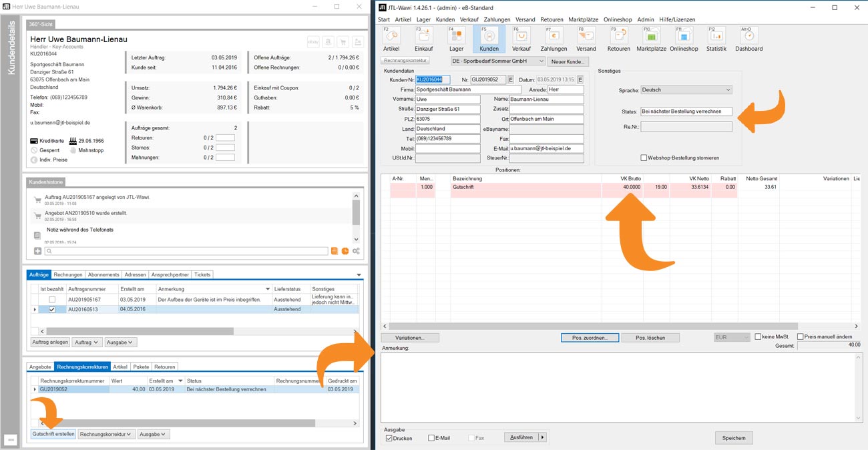
Task: Click the plus icon in Kundenhistorie
Action: (x=37, y=251)
